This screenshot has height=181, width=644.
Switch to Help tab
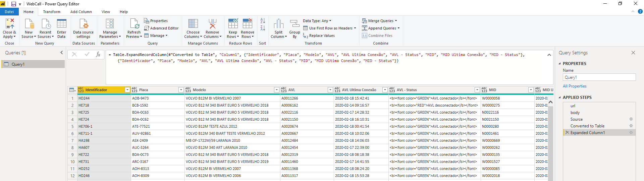coord(124,12)
